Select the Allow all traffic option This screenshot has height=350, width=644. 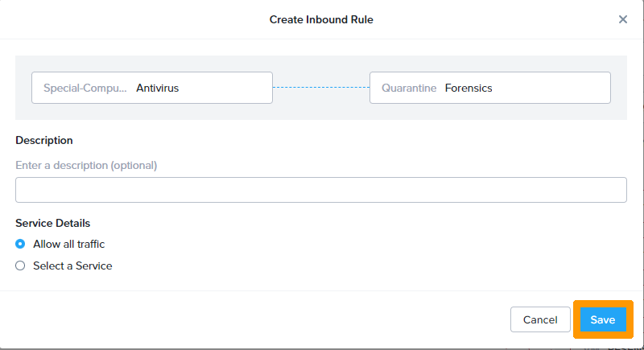coord(20,244)
